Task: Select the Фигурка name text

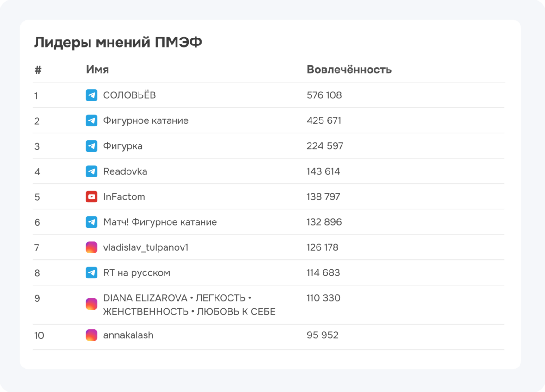Action: 123,146
